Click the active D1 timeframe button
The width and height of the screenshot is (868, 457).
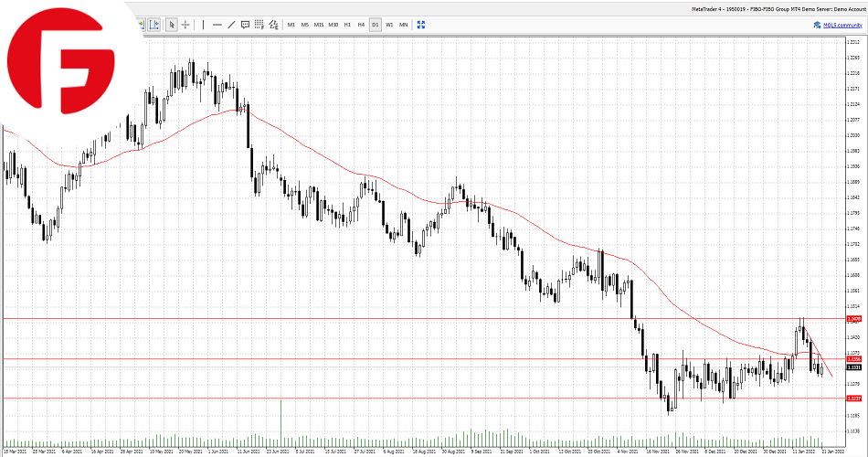click(376, 25)
